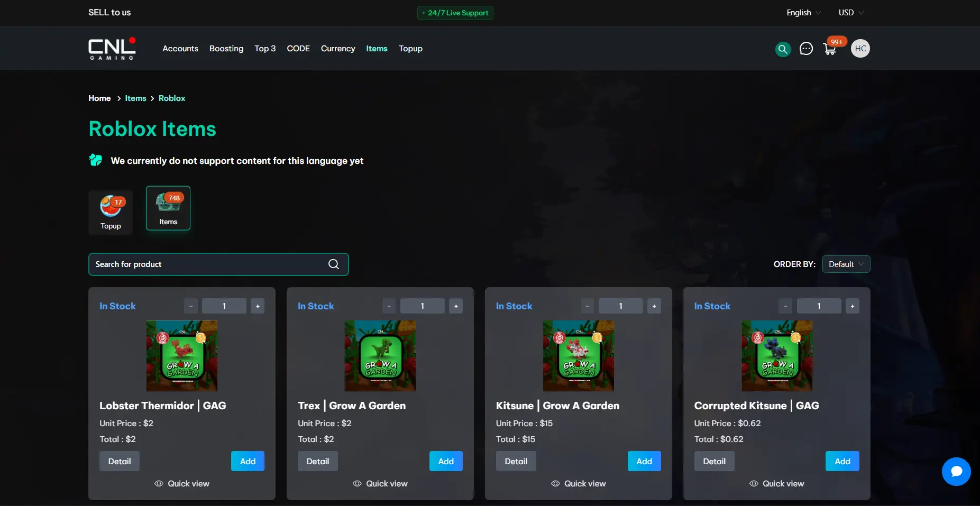Image resolution: width=980 pixels, height=506 pixels.
Task: Open the floating live chat bubble
Action: tap(956, 472)
